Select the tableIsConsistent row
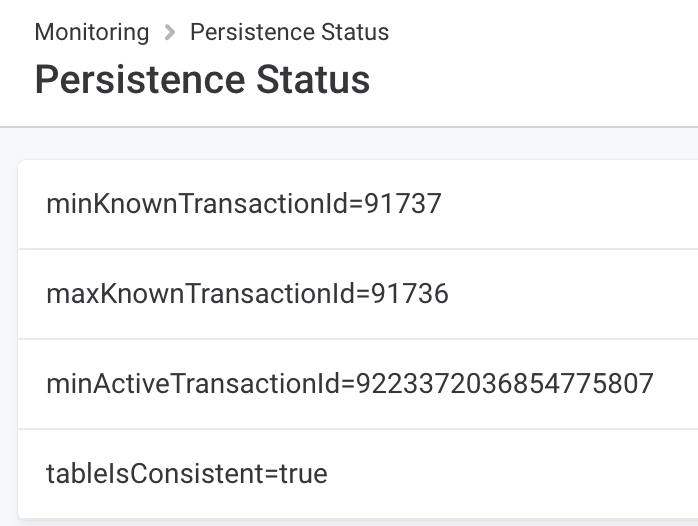This screenshot has height=526, width=698. pyautogui.click(x=500, y=473)
